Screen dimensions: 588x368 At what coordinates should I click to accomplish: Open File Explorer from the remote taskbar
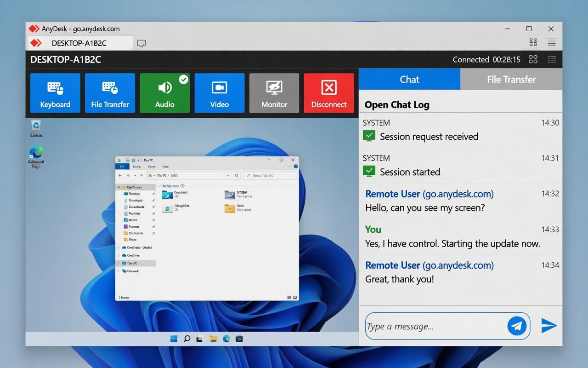click(x=213, y=339)
